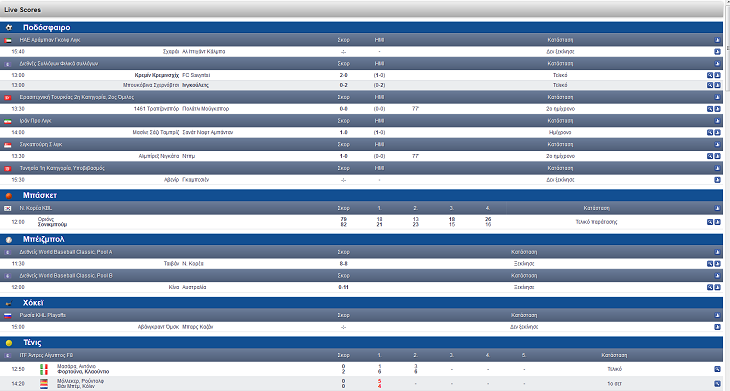Screen dimensions: 730x391
Task: Open magnifier for the 14:20 tennis match
Action: pyautogui.click(x=717, y=384)
